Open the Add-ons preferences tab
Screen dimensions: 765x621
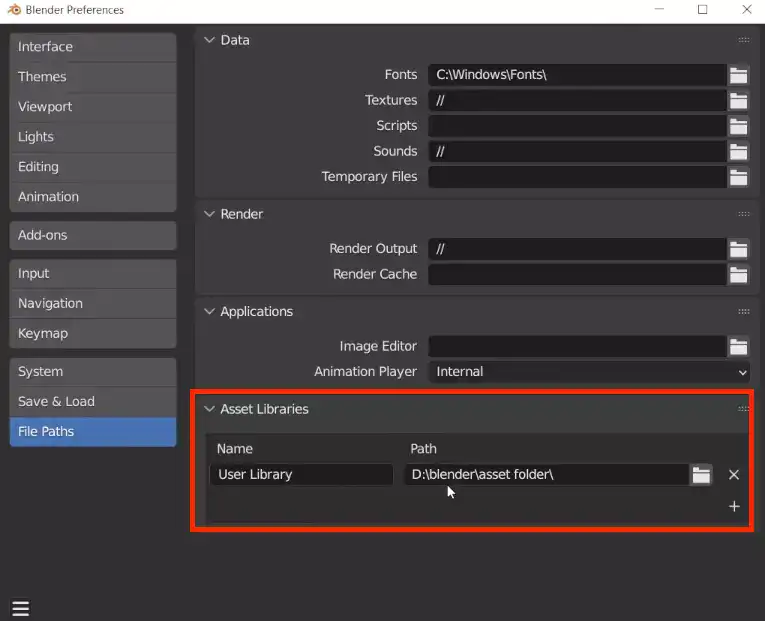pyautogui.click(x=93, y=236)
